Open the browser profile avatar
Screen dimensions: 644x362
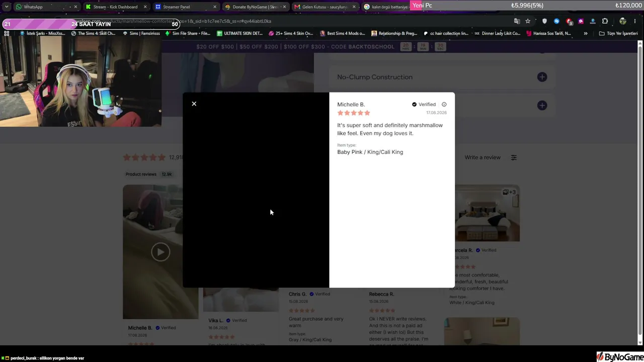point(623,21)
